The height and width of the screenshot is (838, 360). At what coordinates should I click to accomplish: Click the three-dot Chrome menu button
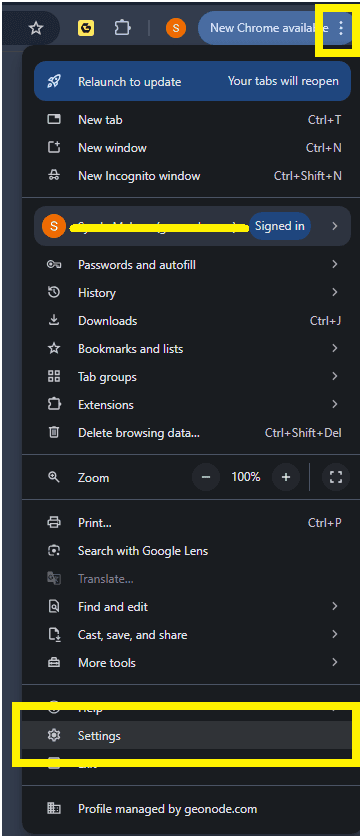pyautogui.click(x=341, y=28)
